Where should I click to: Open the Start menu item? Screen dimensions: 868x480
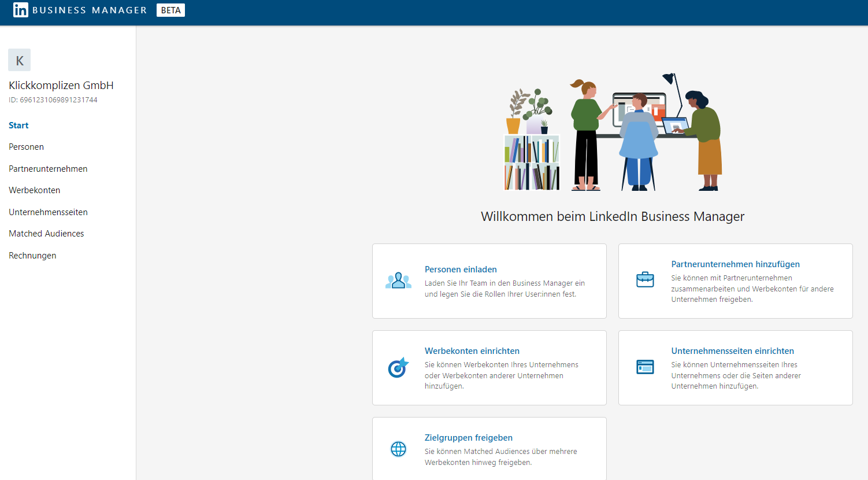click(x=18, y=125)
